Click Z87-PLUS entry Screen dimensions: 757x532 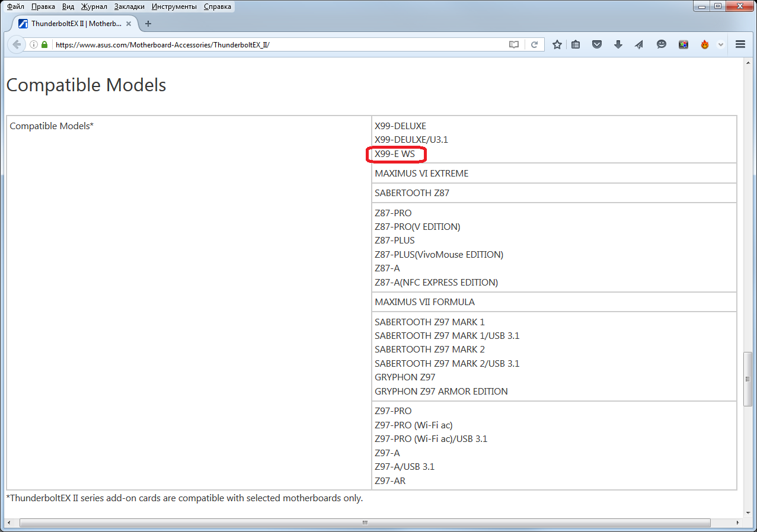point(395,241)
